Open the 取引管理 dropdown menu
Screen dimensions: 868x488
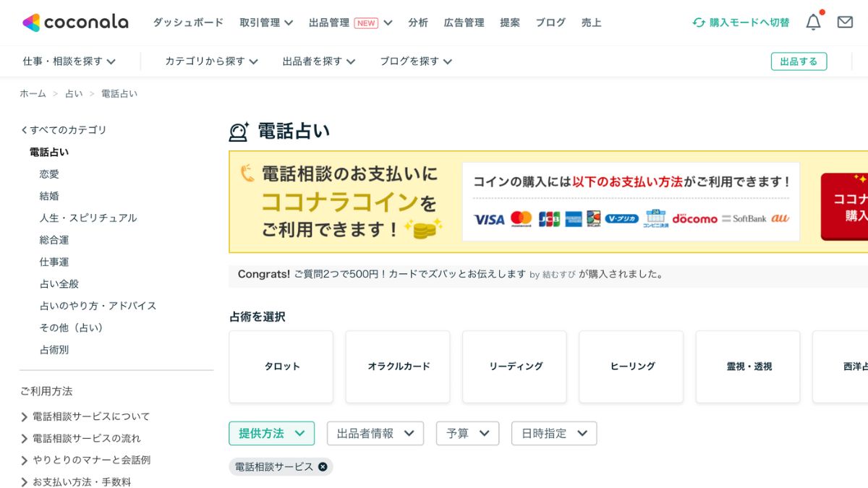pyautogui.click(x=266, y=22)
